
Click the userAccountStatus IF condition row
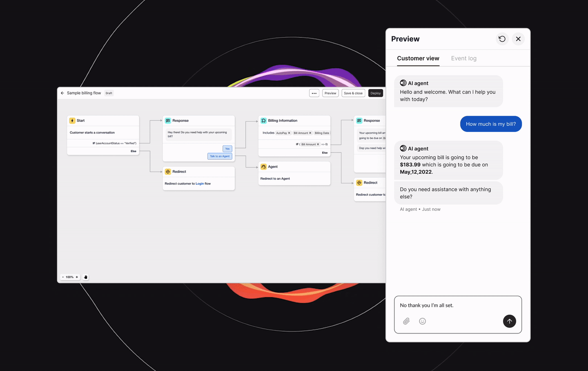click(103, 143)
